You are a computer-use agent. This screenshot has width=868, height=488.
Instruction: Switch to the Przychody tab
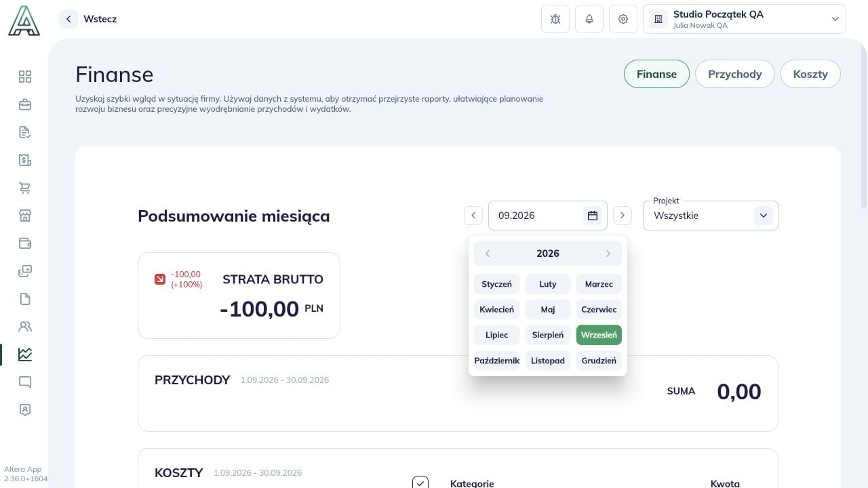735,74
